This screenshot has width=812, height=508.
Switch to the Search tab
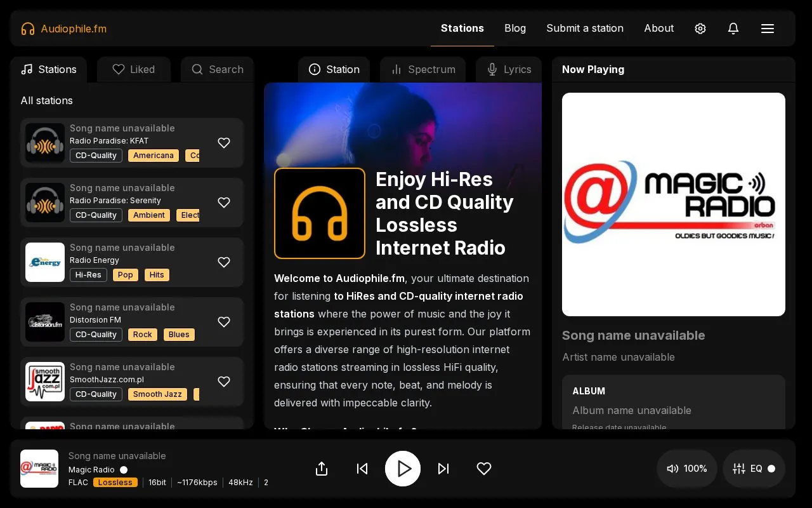click(218, 69)
